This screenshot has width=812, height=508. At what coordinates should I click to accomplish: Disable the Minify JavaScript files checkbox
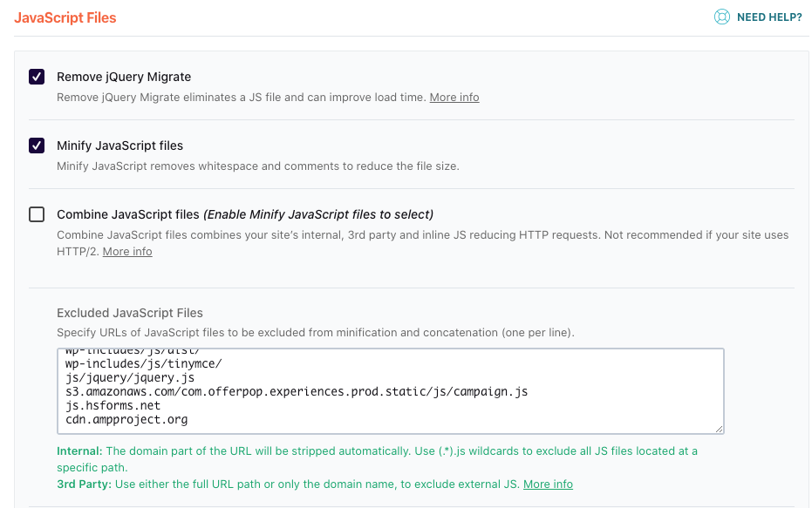[x=37, y=146]
